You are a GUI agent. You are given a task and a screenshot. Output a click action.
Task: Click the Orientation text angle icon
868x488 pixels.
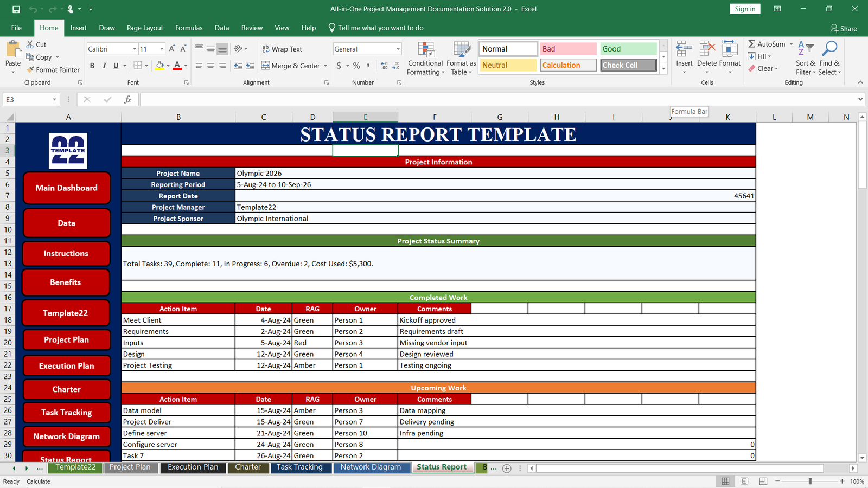pyautogui.click(x=238, y=49)
